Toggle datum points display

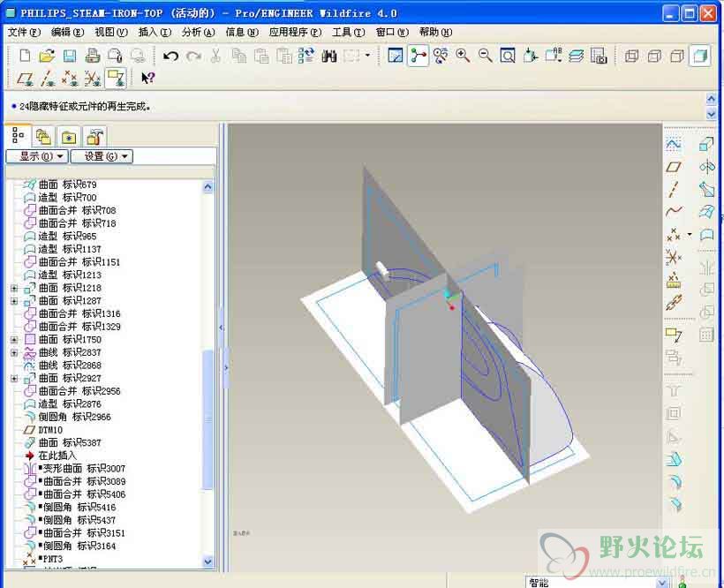coord(70,78)
